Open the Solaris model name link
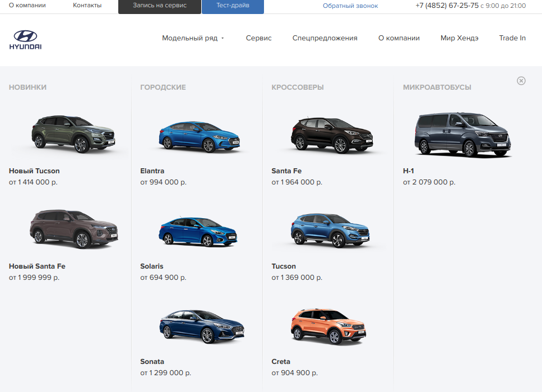 point(151,266)
